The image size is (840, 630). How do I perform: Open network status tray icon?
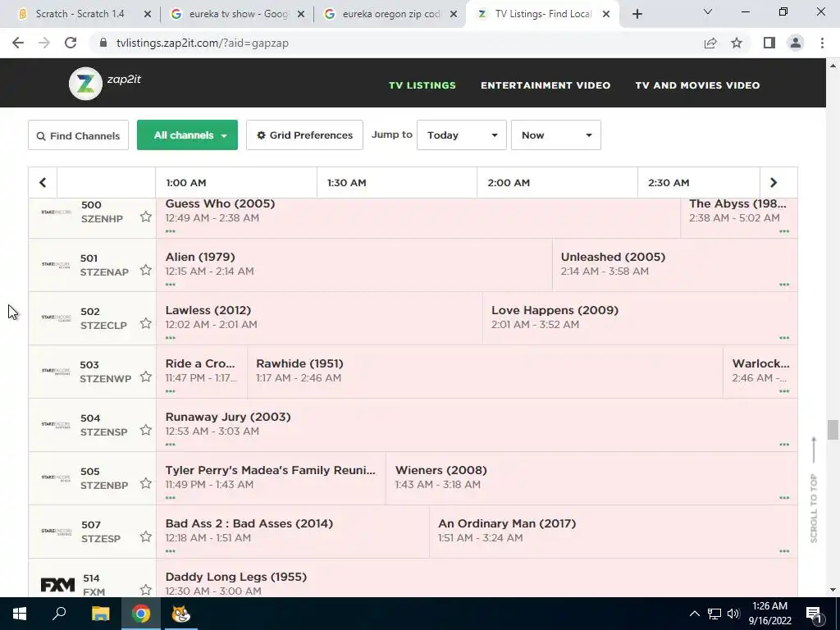[714, 614]
